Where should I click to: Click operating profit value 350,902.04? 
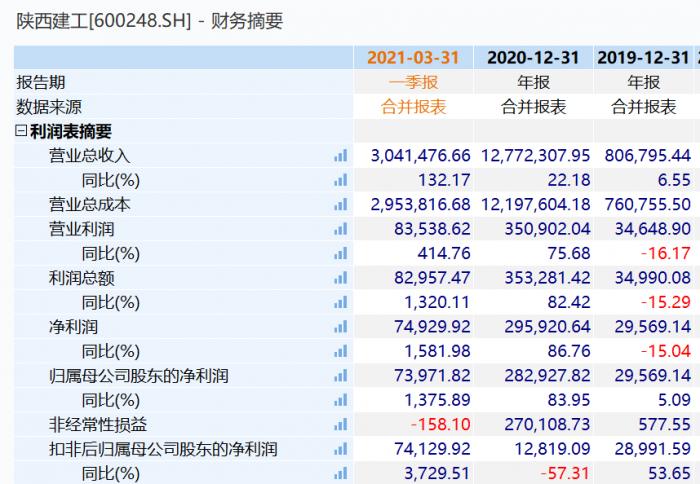click(x=547, y=229)
